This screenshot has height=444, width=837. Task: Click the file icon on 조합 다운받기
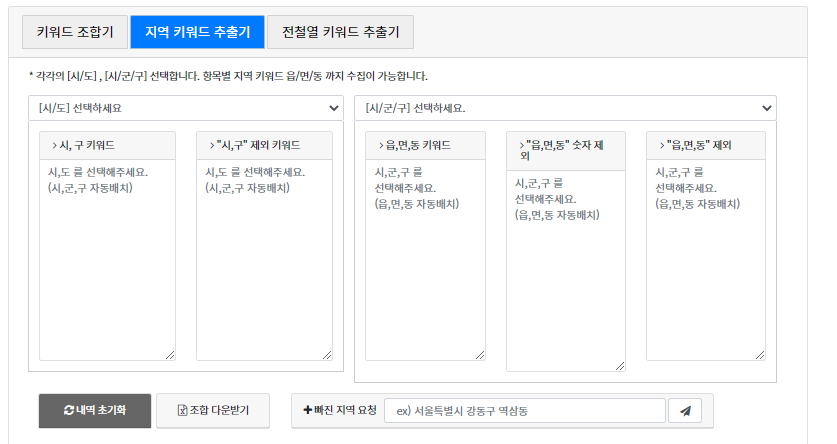(182, 410)
